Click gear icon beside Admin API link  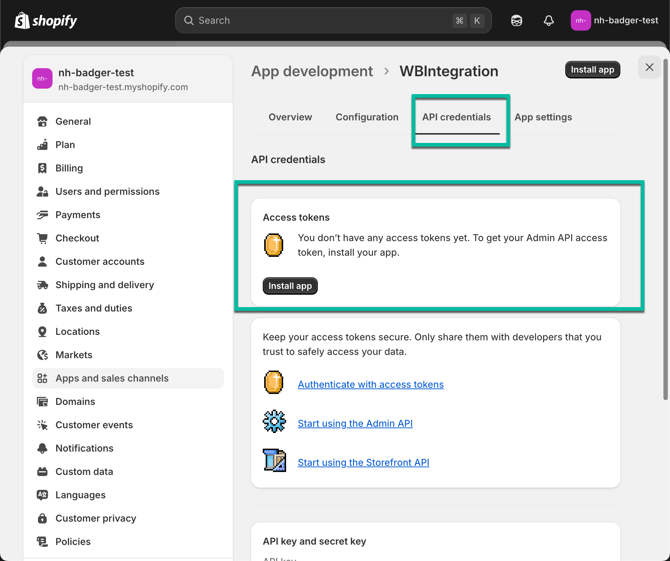point(274,421)
